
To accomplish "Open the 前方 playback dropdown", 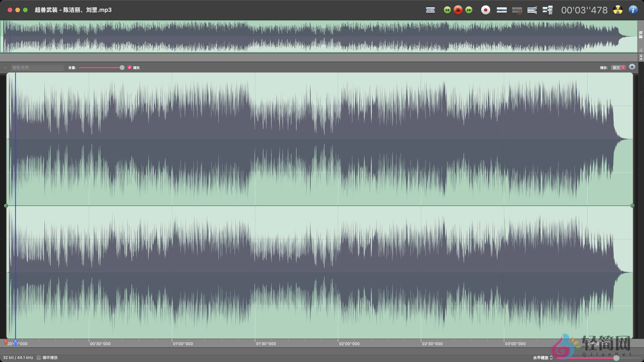I will tap(618, 68).
